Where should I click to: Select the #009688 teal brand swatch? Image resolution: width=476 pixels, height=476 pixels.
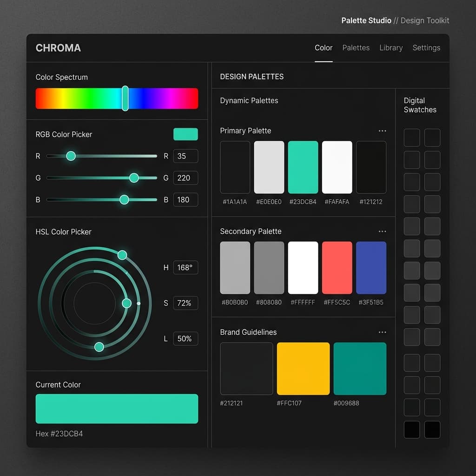360,369
